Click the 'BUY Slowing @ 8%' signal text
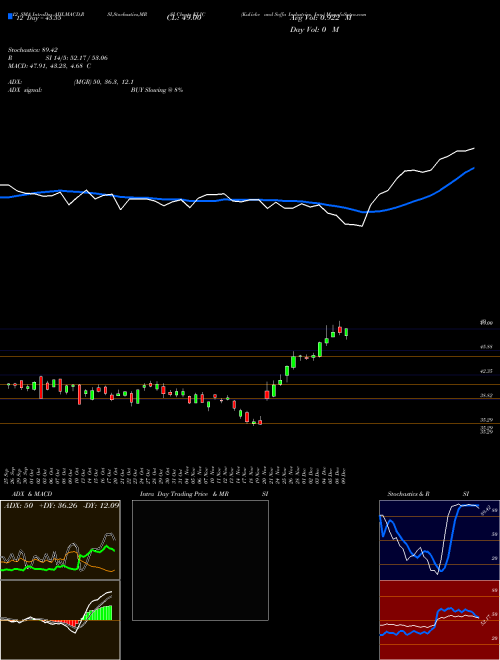The width and height of the screenshot is (500, 660). pyautogui.click(x=157, y=90)
